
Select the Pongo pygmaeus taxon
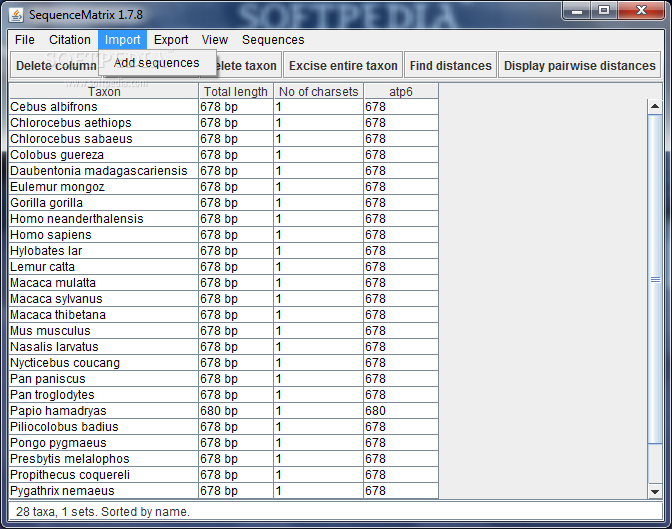click(104, 443)
